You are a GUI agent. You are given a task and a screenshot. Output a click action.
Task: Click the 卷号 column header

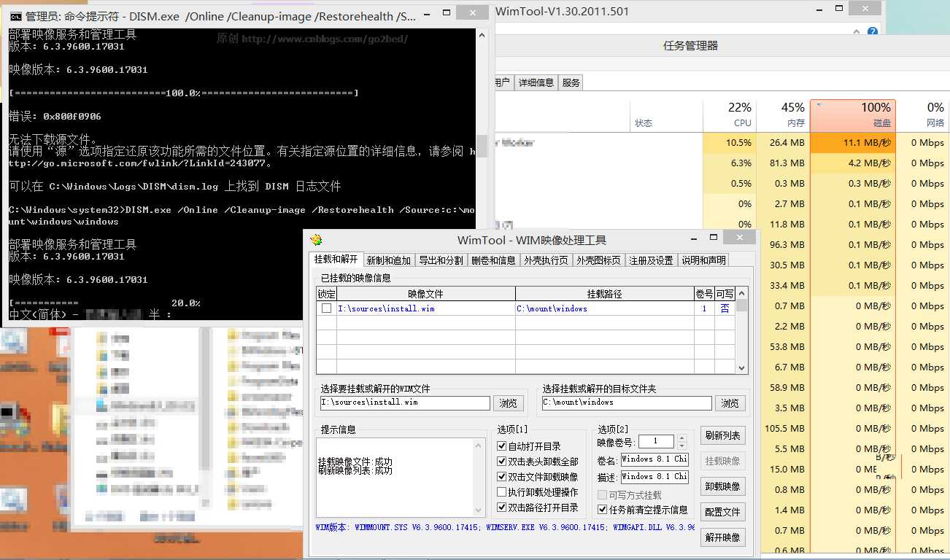(704, 294)
